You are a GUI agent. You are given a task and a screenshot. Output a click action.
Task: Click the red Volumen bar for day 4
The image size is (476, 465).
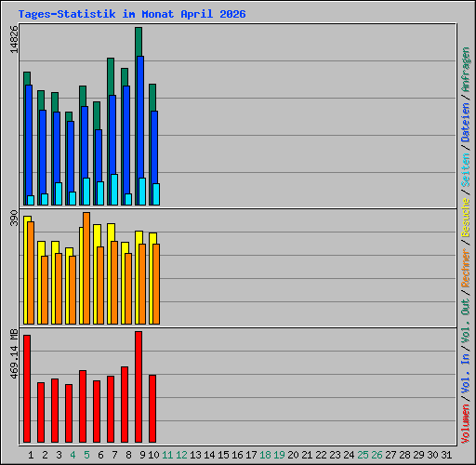pos(69,413)
